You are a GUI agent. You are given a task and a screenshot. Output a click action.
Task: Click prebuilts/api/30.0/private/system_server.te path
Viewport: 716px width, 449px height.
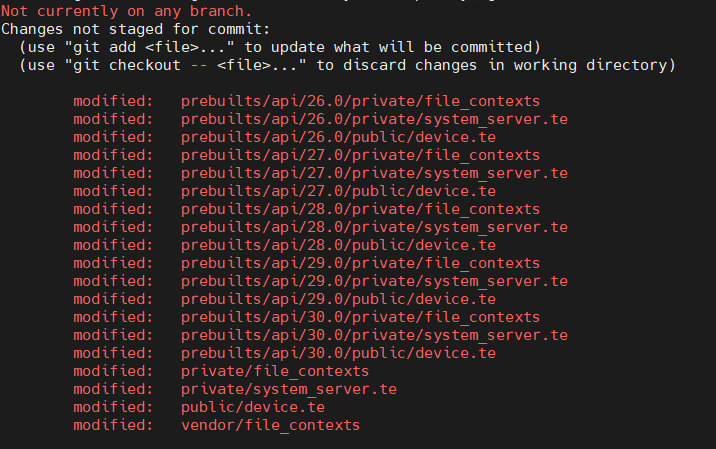(x=374, y=335)
